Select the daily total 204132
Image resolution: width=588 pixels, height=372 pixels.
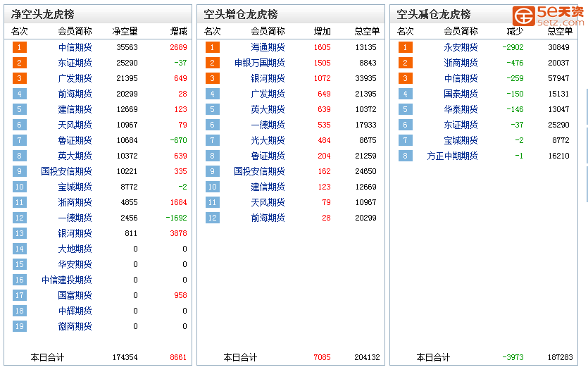367,357
